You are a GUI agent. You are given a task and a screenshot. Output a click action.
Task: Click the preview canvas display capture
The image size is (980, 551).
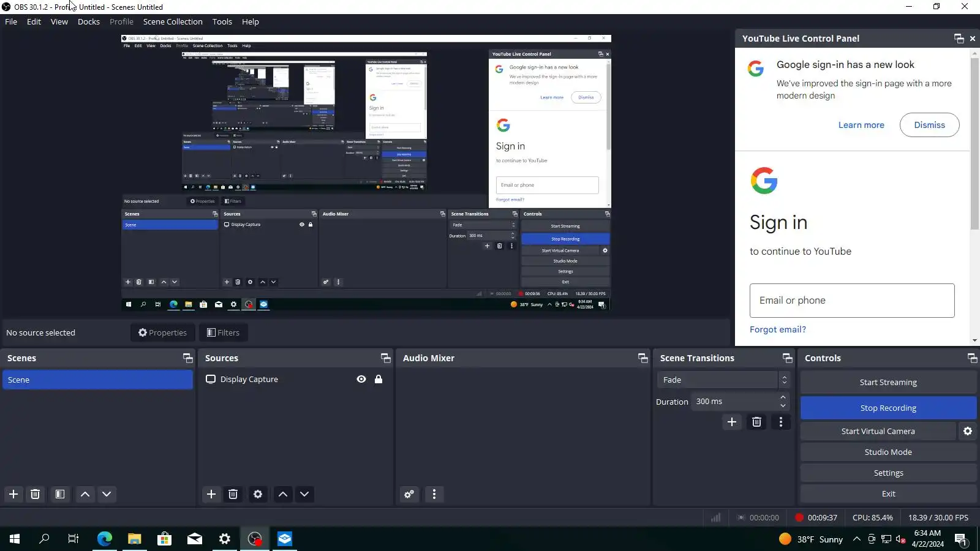[366, 173]
